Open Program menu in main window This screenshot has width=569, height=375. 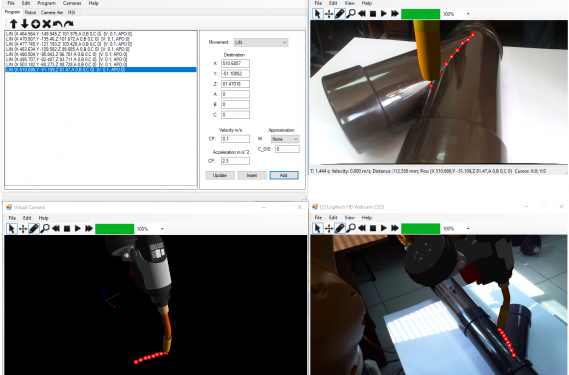(46, 3)
